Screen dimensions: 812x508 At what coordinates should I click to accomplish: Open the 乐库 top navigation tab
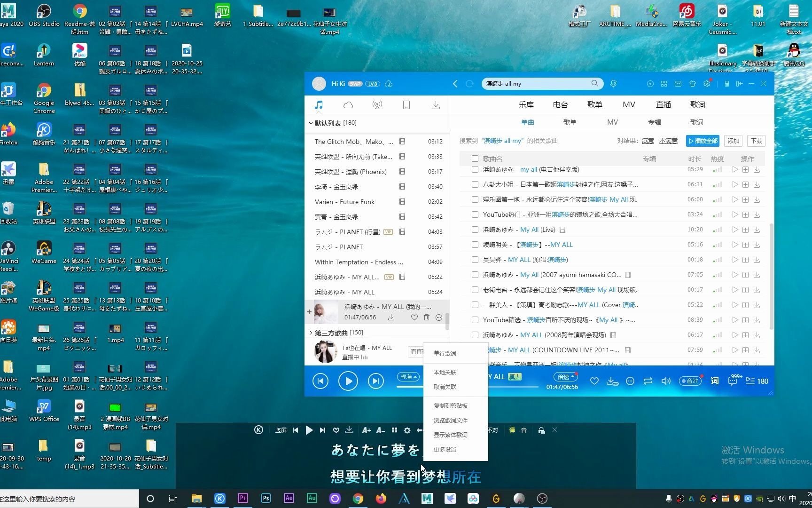click(x=526, y=104)
